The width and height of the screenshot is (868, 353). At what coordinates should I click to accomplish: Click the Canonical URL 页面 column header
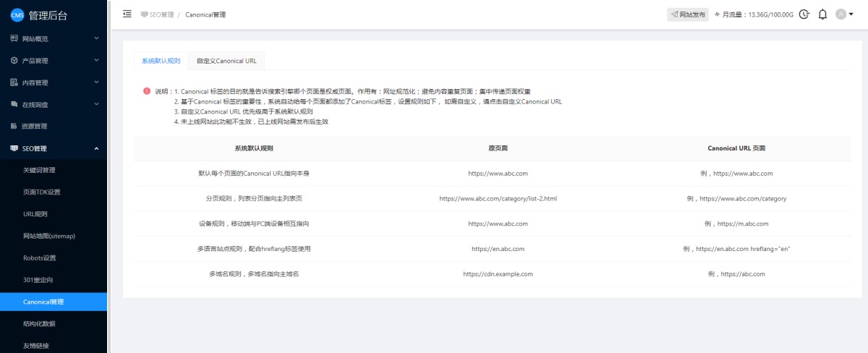click(736, 148)
